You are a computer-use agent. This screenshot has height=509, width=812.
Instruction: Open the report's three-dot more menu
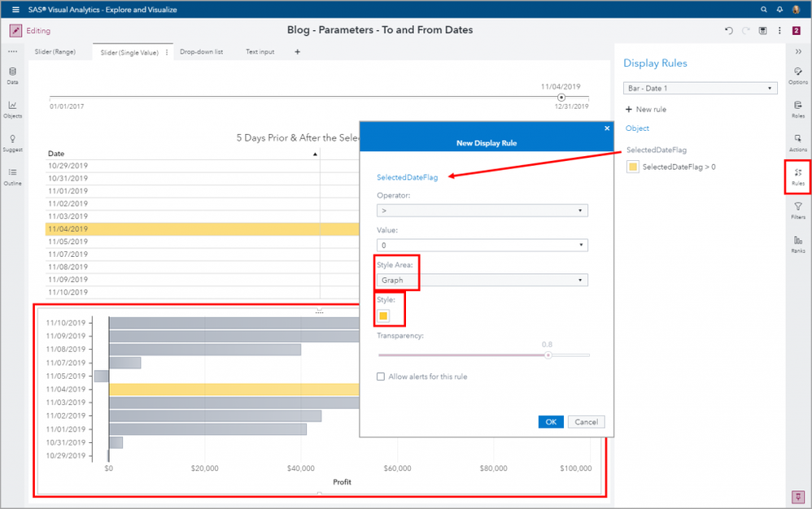(779, 31)
